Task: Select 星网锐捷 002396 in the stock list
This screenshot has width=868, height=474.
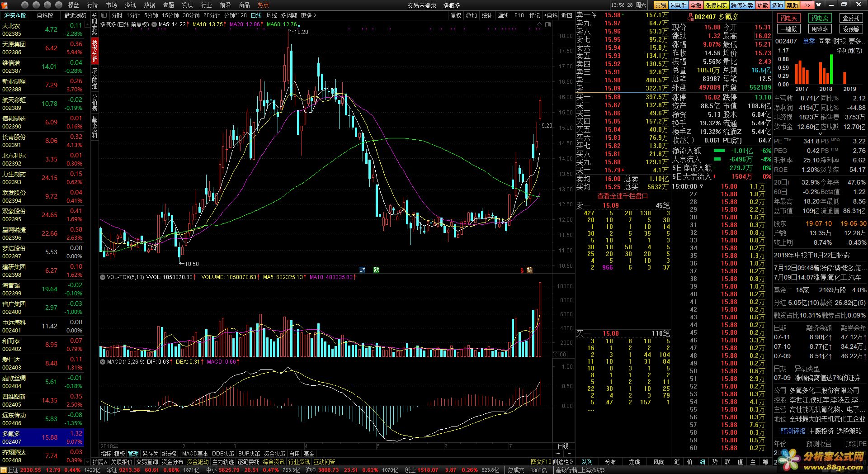Action: pos(42,233)
